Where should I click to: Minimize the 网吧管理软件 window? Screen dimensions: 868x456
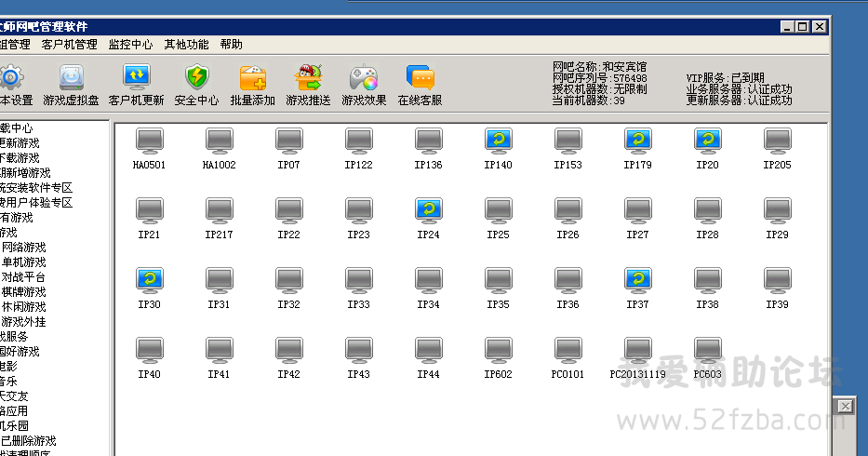pos(788,26)
